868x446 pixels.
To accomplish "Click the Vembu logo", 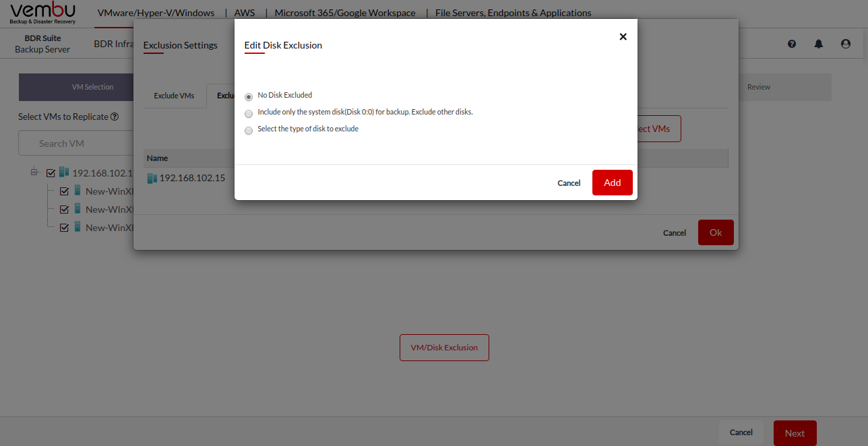I will pyautogui.click(x=44, y=13).
